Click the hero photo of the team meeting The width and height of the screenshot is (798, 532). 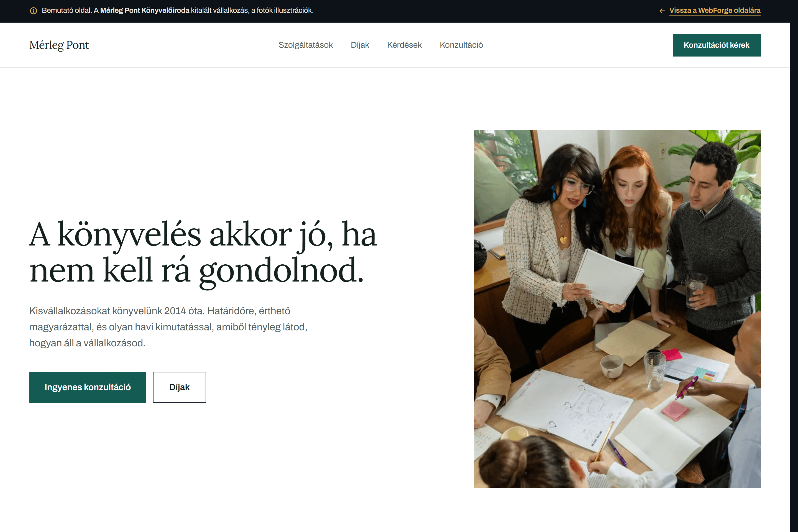pyautogui.click(x=617, y=309)
